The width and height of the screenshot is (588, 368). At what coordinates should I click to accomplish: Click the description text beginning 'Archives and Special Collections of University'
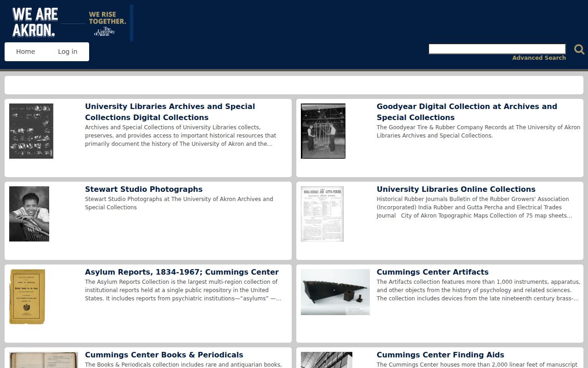click(181, 136)
